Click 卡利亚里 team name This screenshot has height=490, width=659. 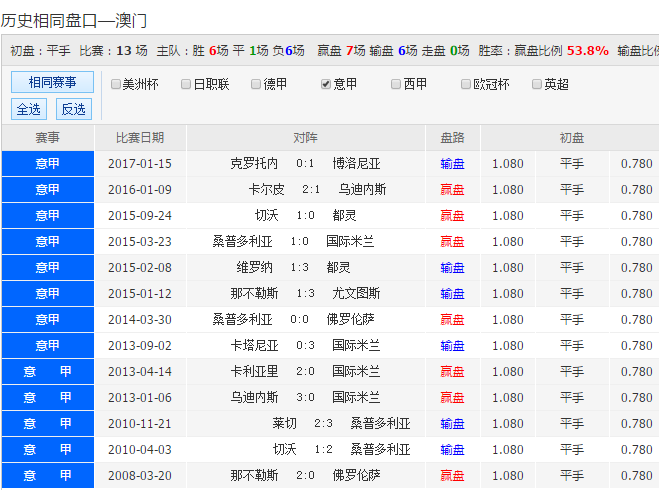pos(254,371)
